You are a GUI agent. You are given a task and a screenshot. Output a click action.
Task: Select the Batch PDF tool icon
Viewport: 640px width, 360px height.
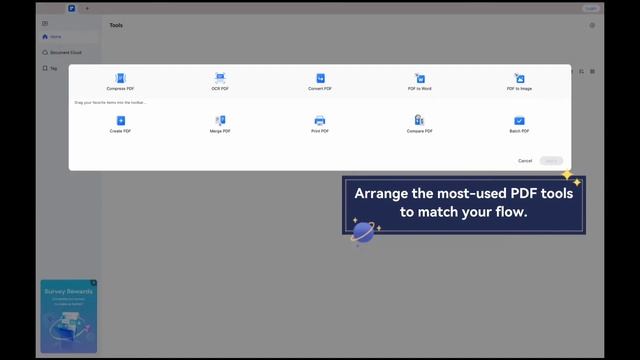[x=519, y=121]
